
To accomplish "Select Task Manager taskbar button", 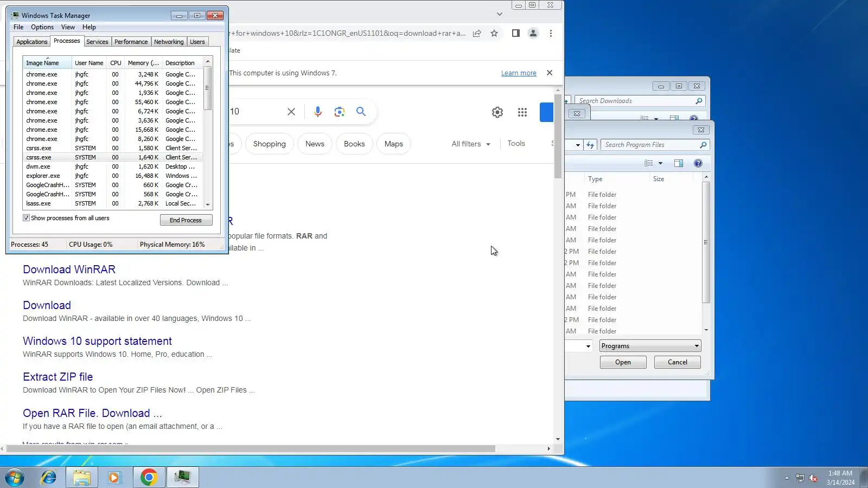I will click(183, 477).
